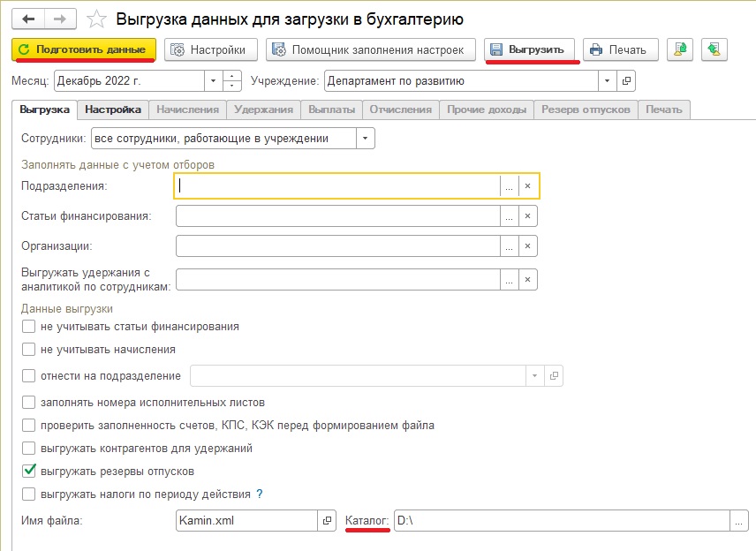The height and width of the screenshot is (551, 756).
Task: Click the forward navigation arrow
Action: [x=60, y=18]
